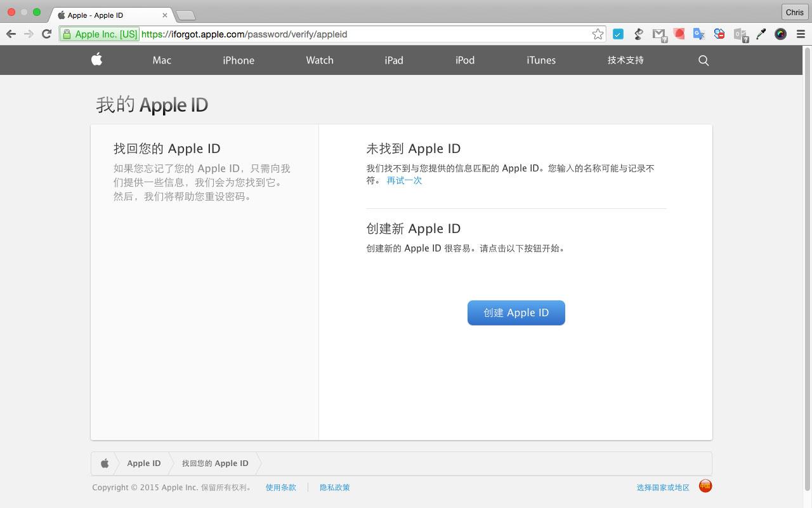This screenshot has width=812, height=508.
Task: Reload the page
Action: click(x=46, y=34)
